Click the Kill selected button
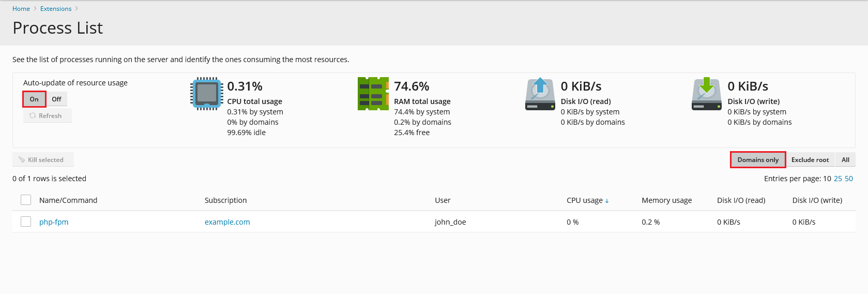This screenshot has width=868, height=294. point(43,160)
